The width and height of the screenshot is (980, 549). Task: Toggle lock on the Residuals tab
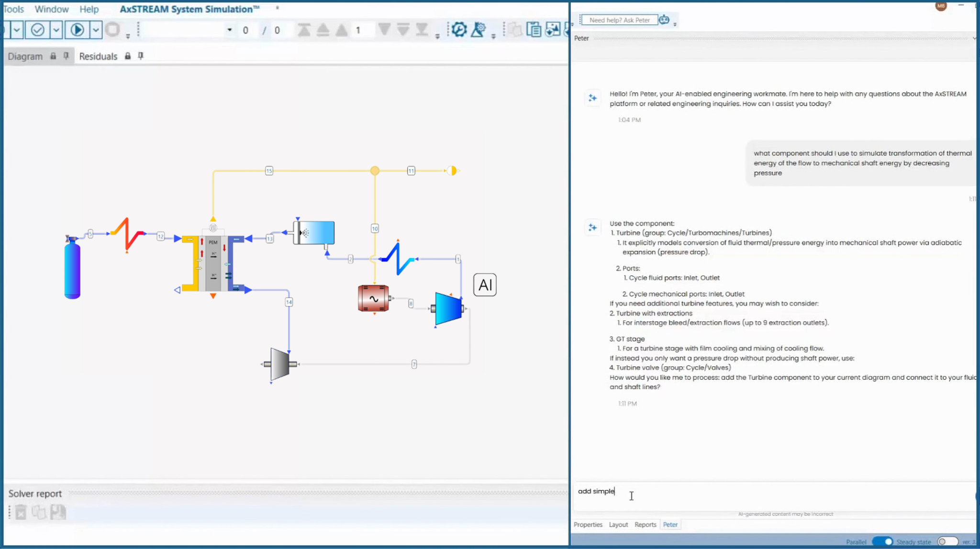[128, 56]
